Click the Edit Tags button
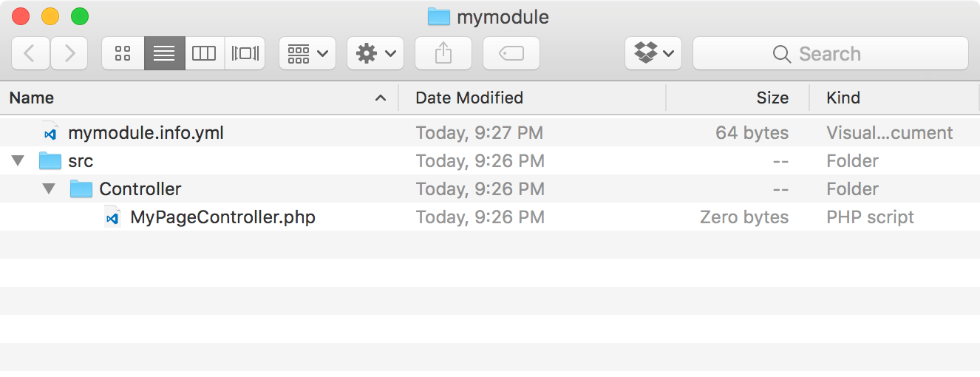The height and width of the screenshot is (377, 980). pyautogui.click(x=511, y=53)
